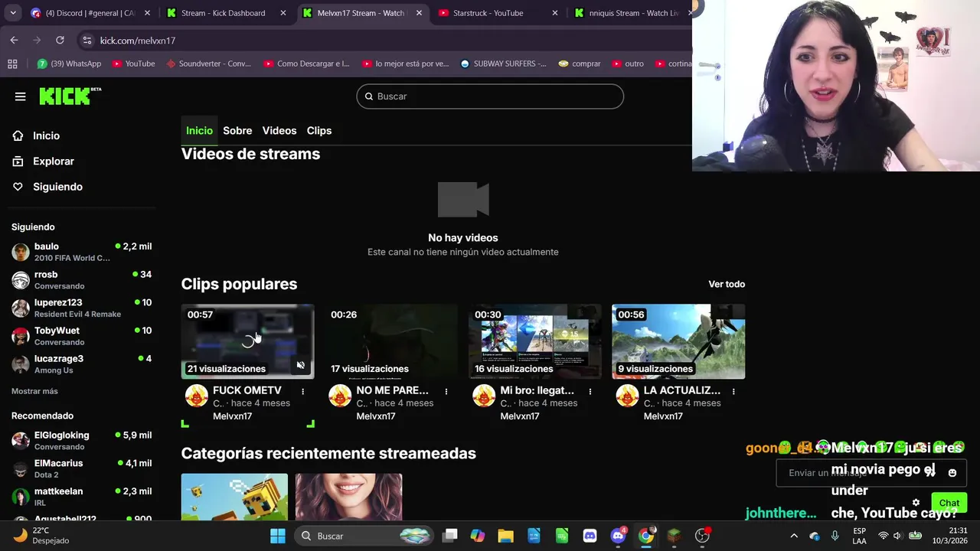
Task: Select the Sobre channel tab
Action: (237, 131)
